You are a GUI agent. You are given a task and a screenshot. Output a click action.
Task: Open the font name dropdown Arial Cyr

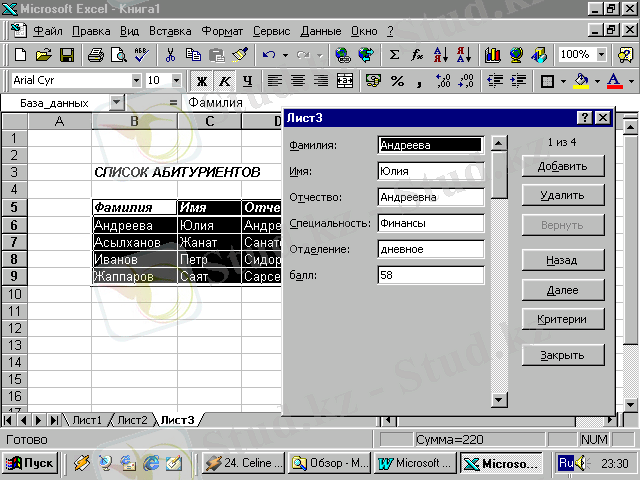pos(136,80)
